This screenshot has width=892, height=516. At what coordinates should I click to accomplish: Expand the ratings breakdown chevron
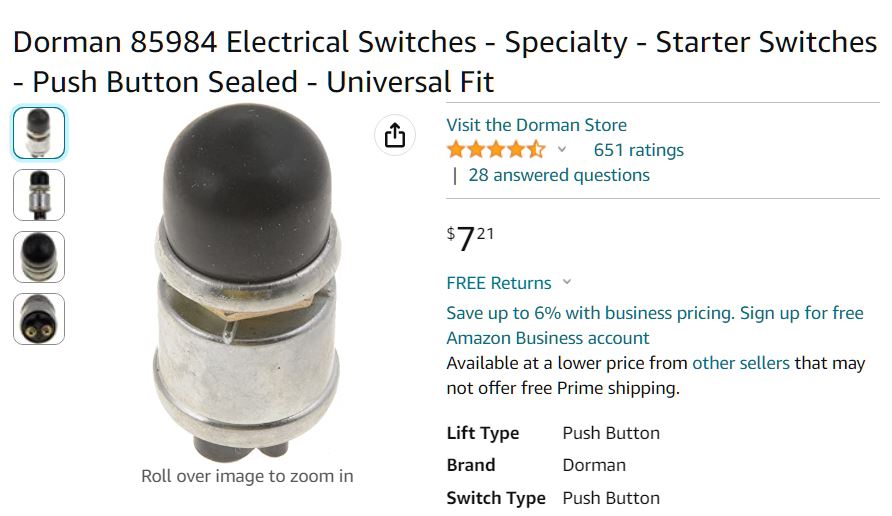562,150
